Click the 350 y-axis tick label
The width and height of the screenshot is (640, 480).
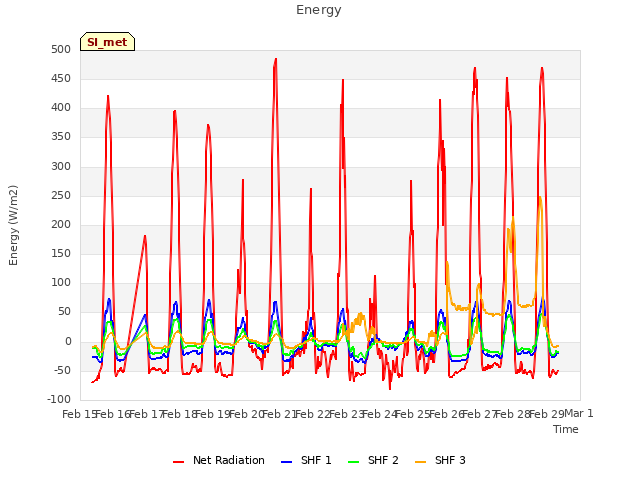pos(61,137)
